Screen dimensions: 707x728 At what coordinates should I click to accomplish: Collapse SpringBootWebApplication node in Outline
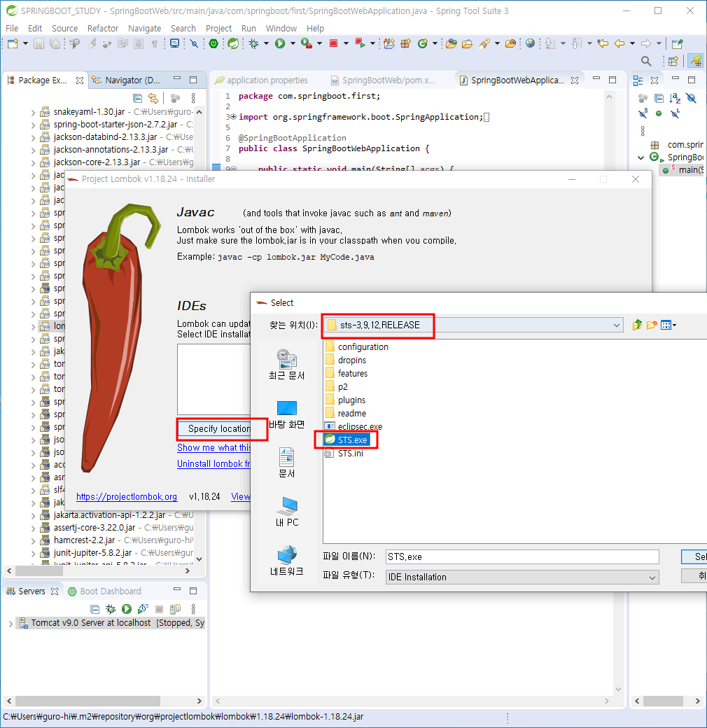click(x=640, y=157)
